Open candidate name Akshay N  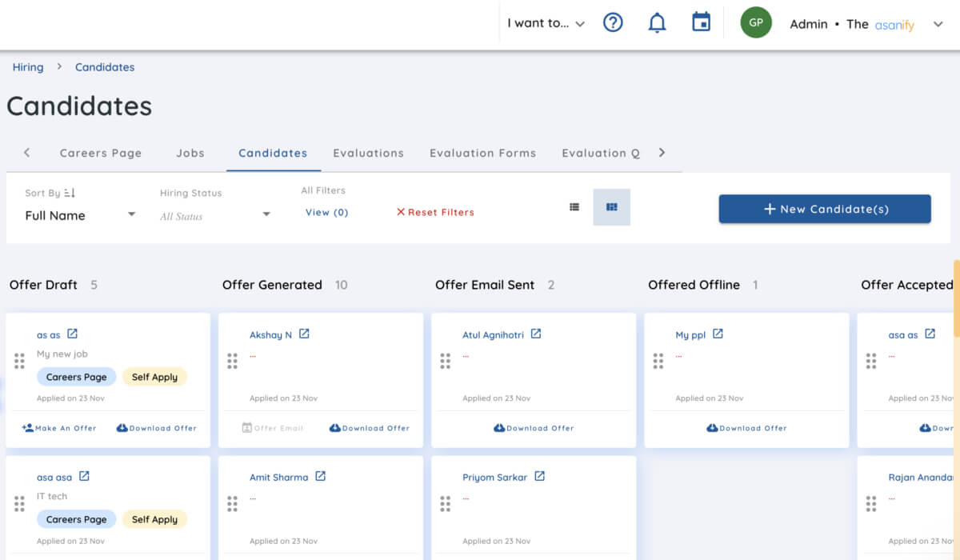click(x=270, y=335)
